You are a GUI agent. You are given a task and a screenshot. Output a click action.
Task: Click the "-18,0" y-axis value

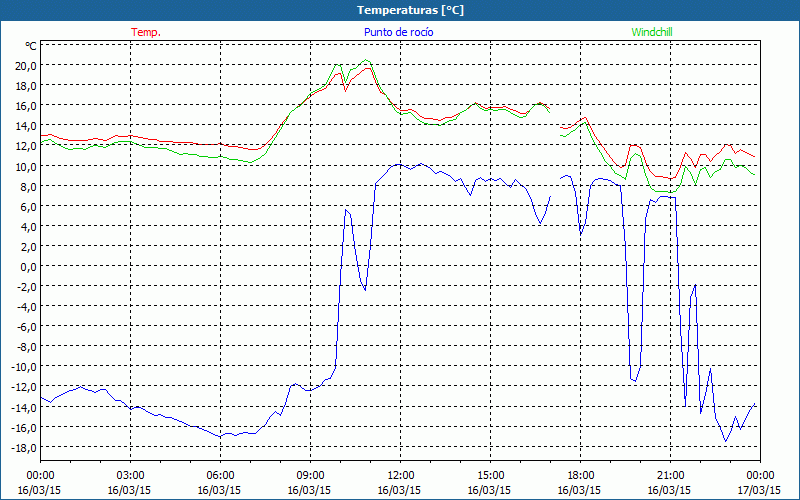24,447
